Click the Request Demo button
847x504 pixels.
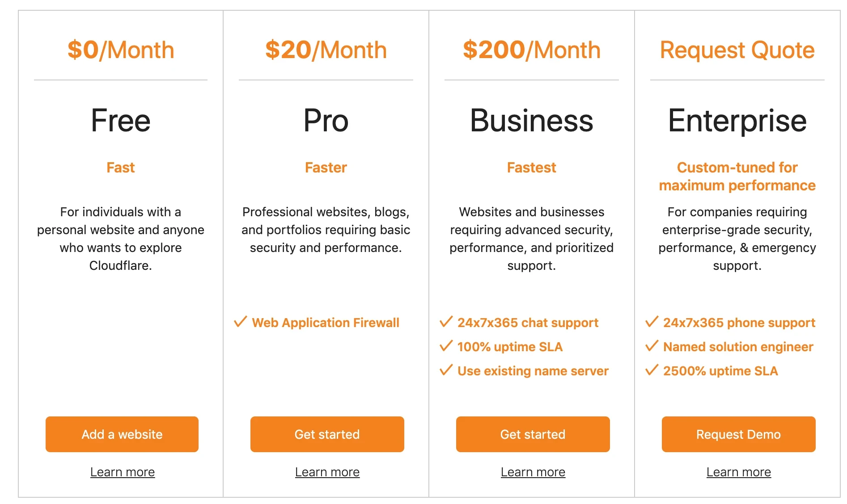[x=738, y=434]
